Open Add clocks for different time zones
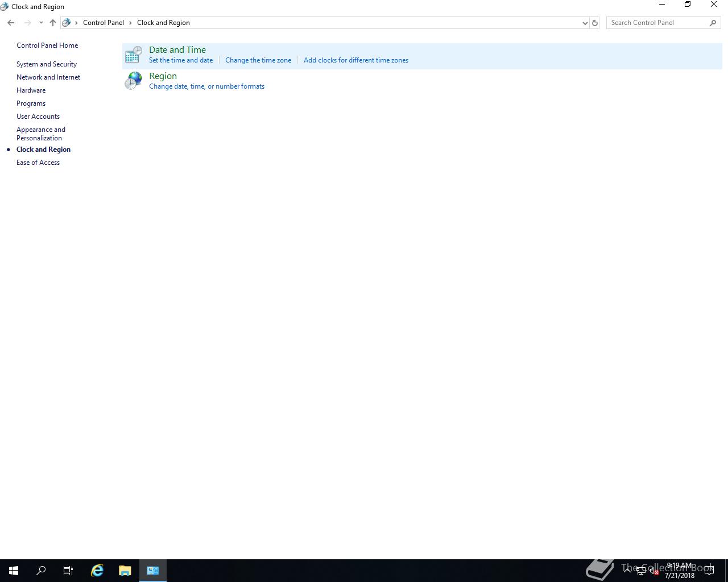 [356, 60]
